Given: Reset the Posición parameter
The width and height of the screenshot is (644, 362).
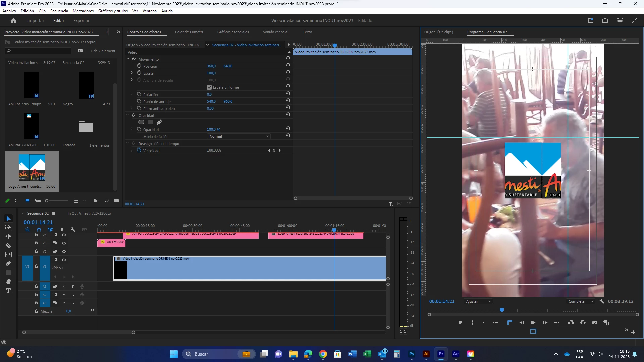Looking at the screenshot, I should pyautogui.click(x=288, y=66).
